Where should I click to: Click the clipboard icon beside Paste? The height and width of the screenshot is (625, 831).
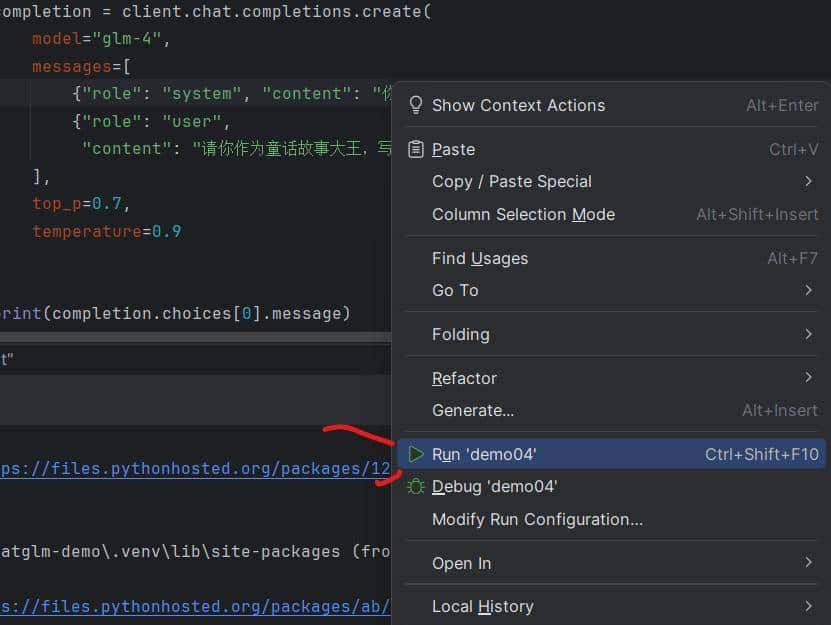click(415, 149)
